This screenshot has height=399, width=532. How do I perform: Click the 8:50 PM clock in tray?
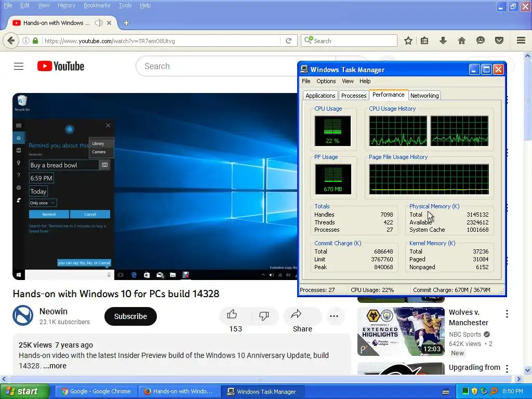coord(512,391)
